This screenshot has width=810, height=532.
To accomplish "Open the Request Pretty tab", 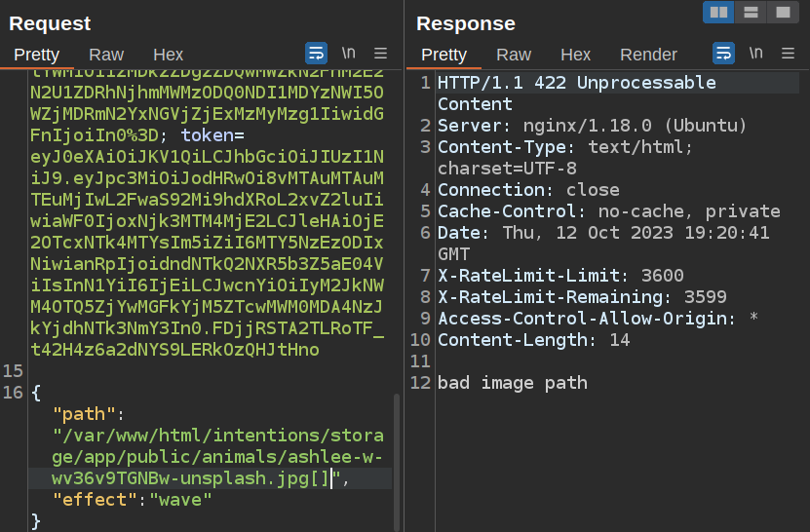I will tap(37, 55).
